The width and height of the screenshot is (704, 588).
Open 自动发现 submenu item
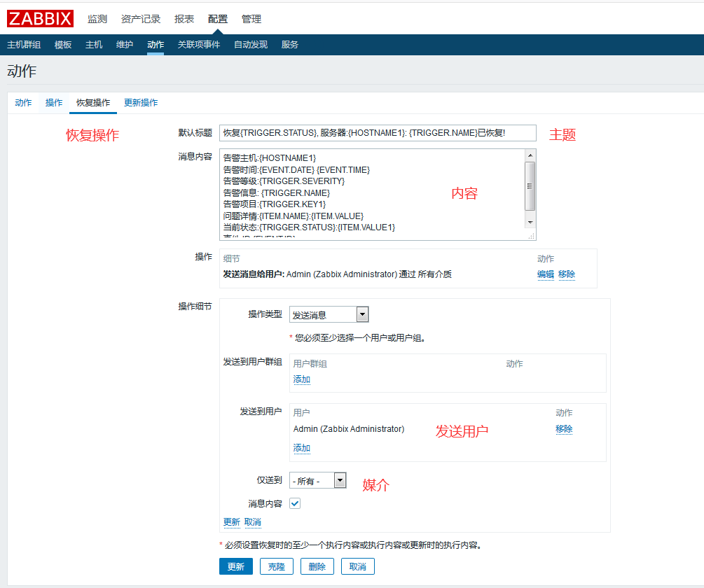tap(251, 45)
